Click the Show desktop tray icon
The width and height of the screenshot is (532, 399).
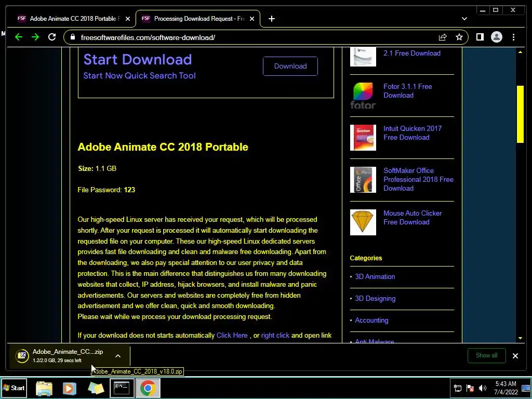(x=526, y=388)
